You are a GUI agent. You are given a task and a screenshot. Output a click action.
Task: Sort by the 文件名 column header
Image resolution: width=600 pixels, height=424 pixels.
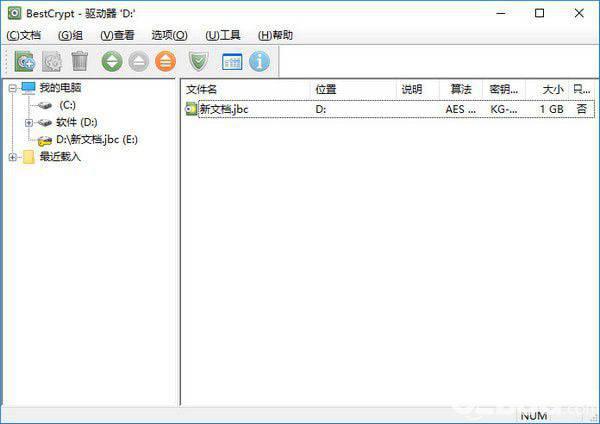pos(245,89)
